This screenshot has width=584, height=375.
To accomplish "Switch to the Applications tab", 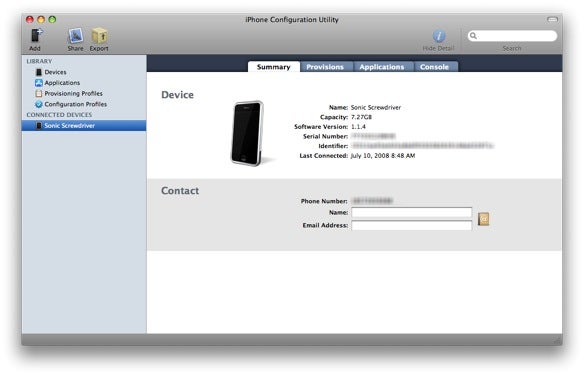I will [x=382, y=67].
